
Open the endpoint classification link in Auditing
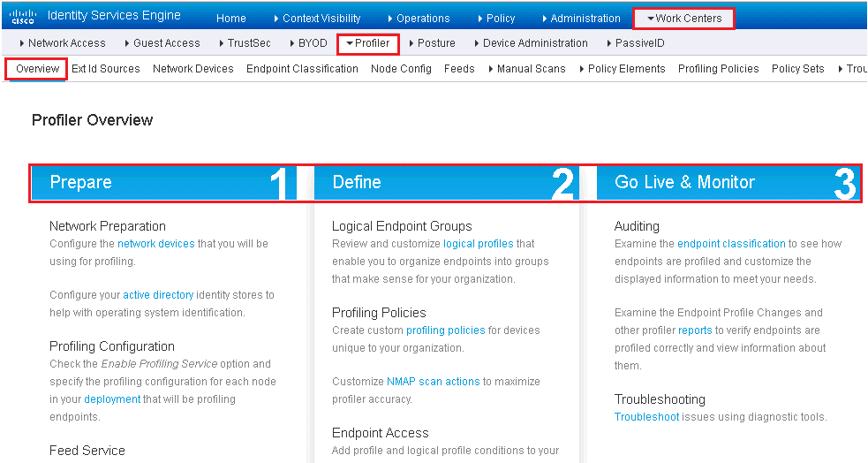click(731, 244)
